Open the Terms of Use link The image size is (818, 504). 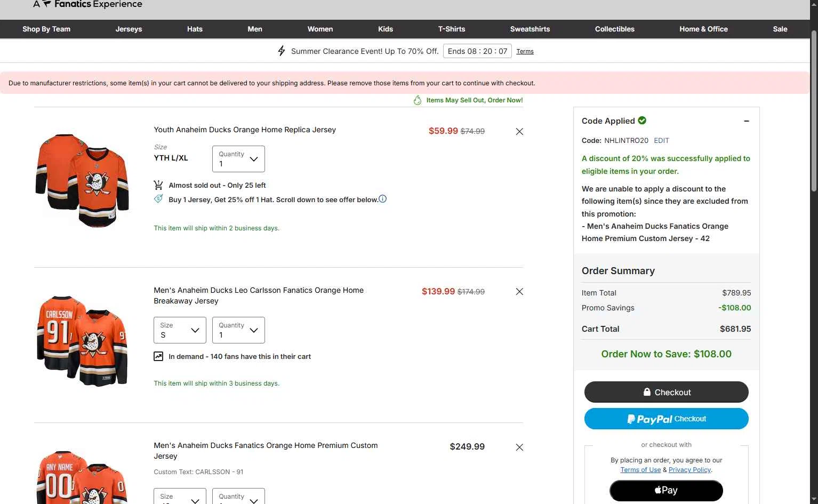[x=640, y=470]
